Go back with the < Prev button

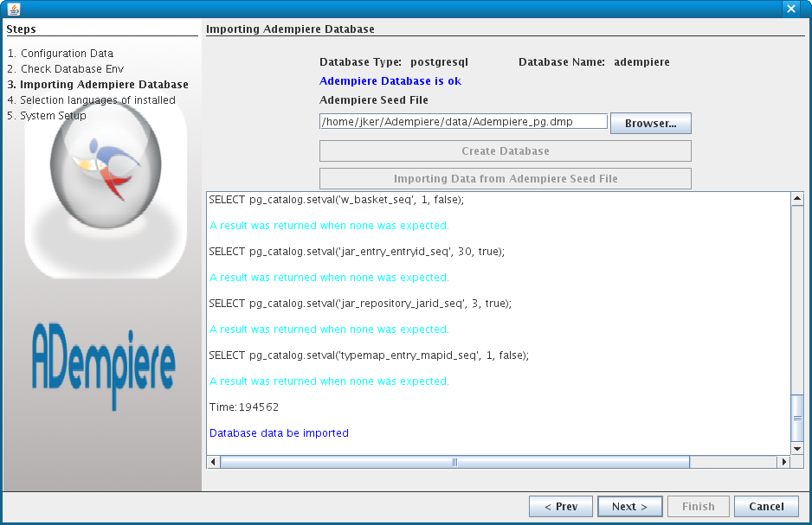(561, 506)
